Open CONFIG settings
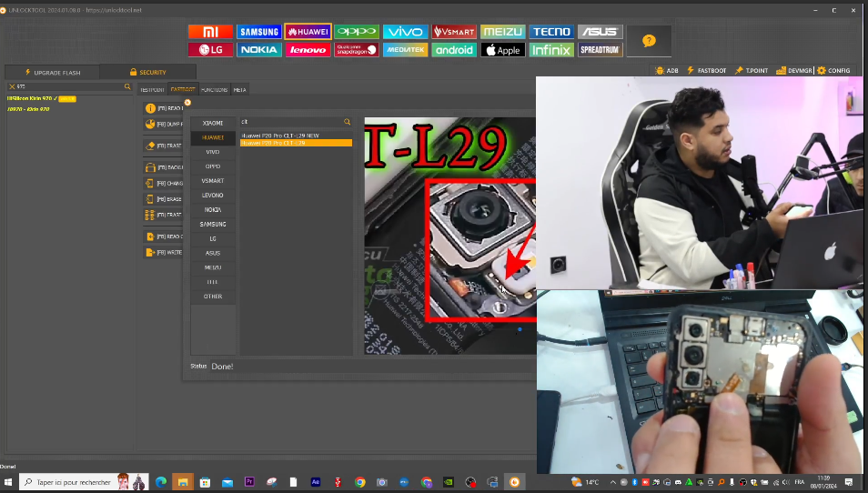 pyautogui.click(x=833, y=70)
